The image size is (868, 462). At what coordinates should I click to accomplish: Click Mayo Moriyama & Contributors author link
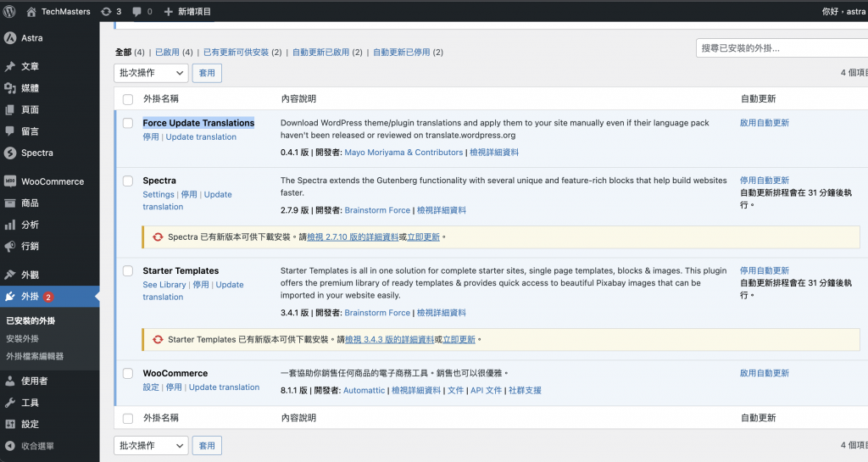pos(403,152)
